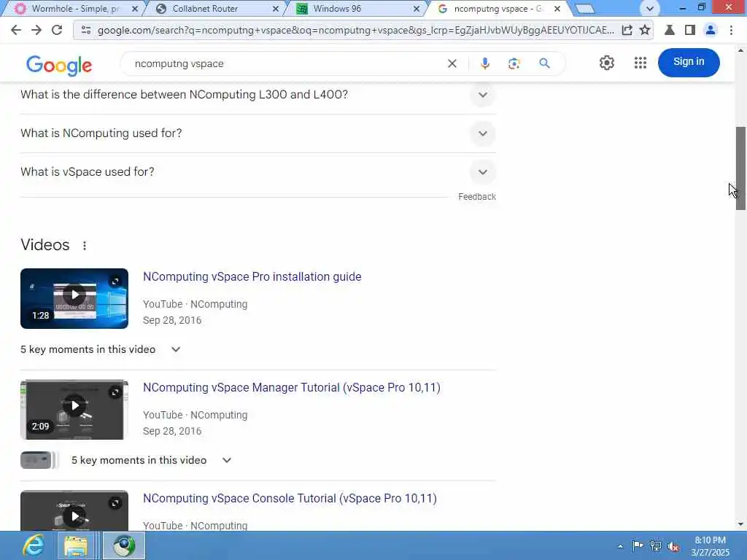Expand key moments for Manager Tutorial video
This screenshot has height=560, width=747.
coord(227,461)
